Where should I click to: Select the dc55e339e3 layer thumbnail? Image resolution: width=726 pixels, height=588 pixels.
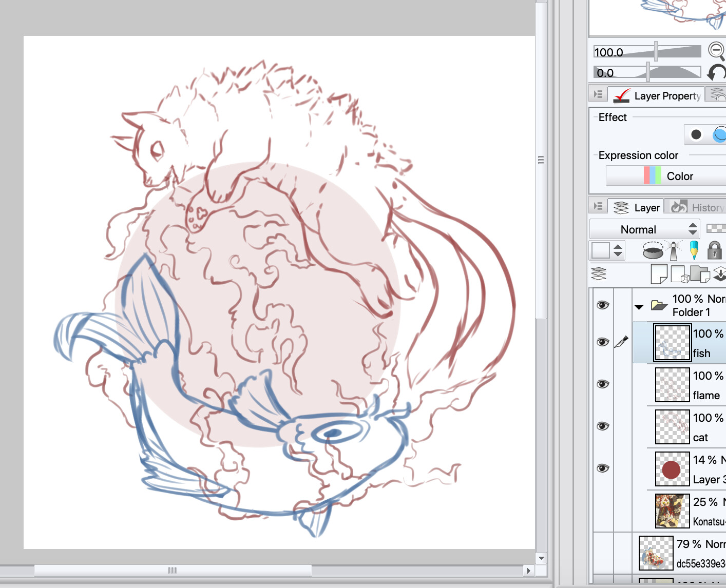656,553
